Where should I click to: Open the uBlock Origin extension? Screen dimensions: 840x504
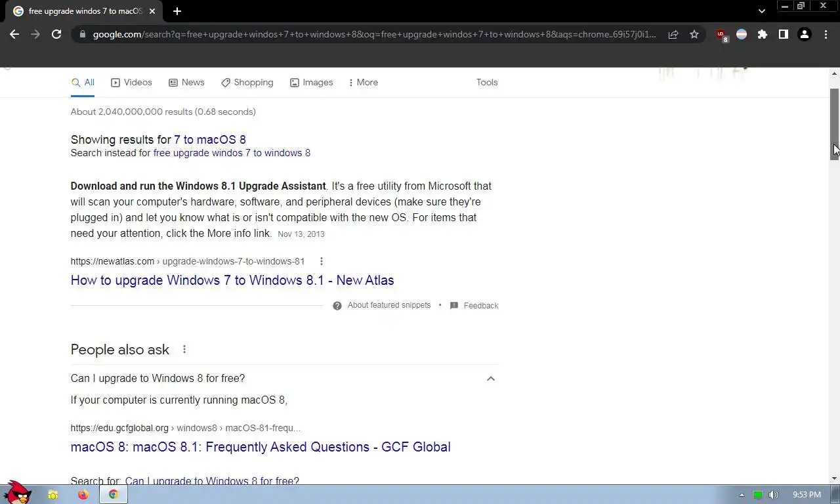(x=721, y=35)
